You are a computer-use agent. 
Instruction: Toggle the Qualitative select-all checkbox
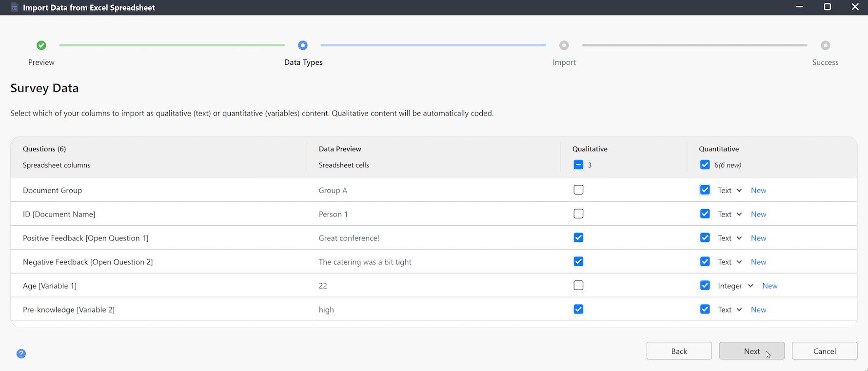pos(578,165)
